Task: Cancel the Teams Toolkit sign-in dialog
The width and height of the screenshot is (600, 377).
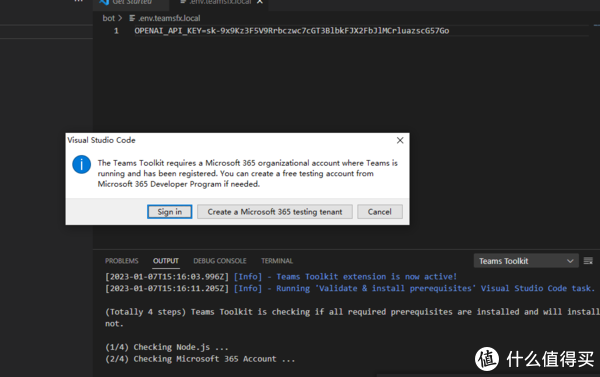Action: pos(380,212)
